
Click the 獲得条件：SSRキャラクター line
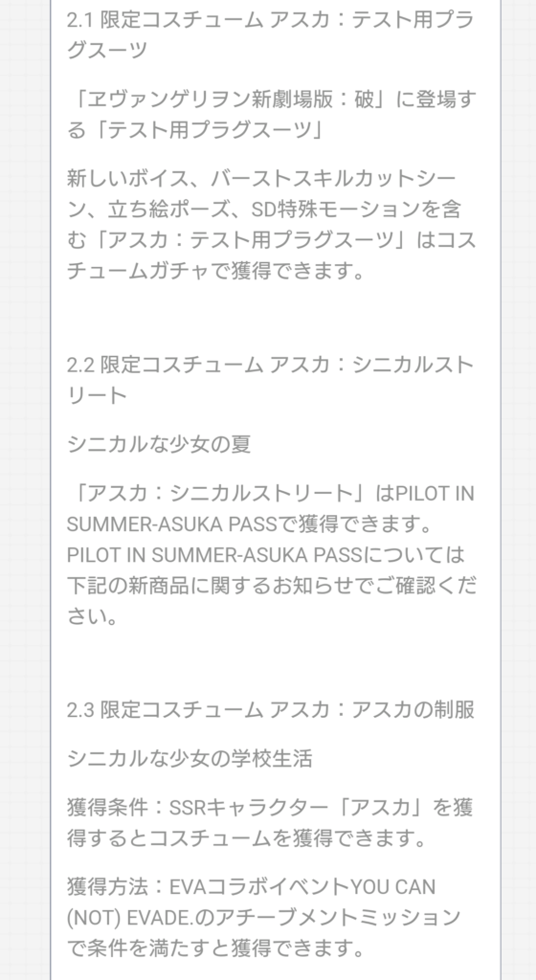pyautogui.click(x=271, y=808)
